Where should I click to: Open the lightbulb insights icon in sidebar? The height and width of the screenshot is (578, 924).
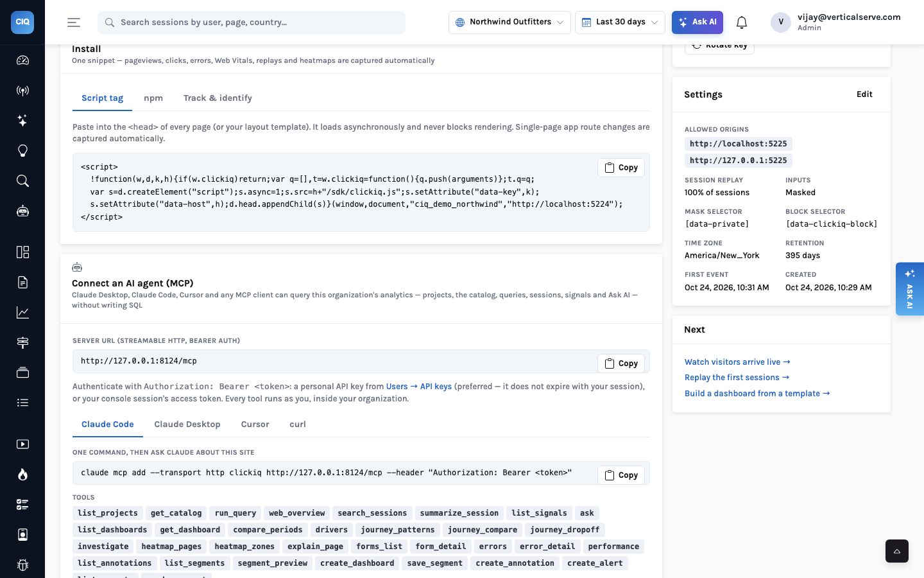[x=22, y=151]
